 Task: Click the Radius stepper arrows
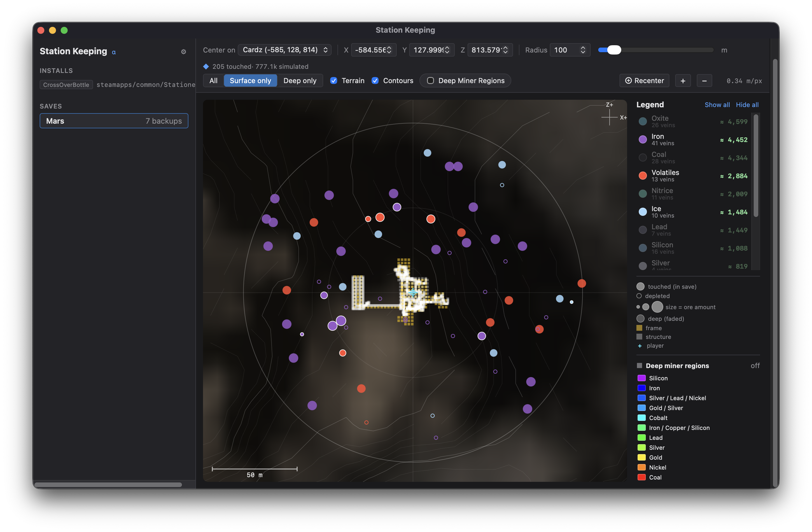pyautogui.click(x=583, y=50)
